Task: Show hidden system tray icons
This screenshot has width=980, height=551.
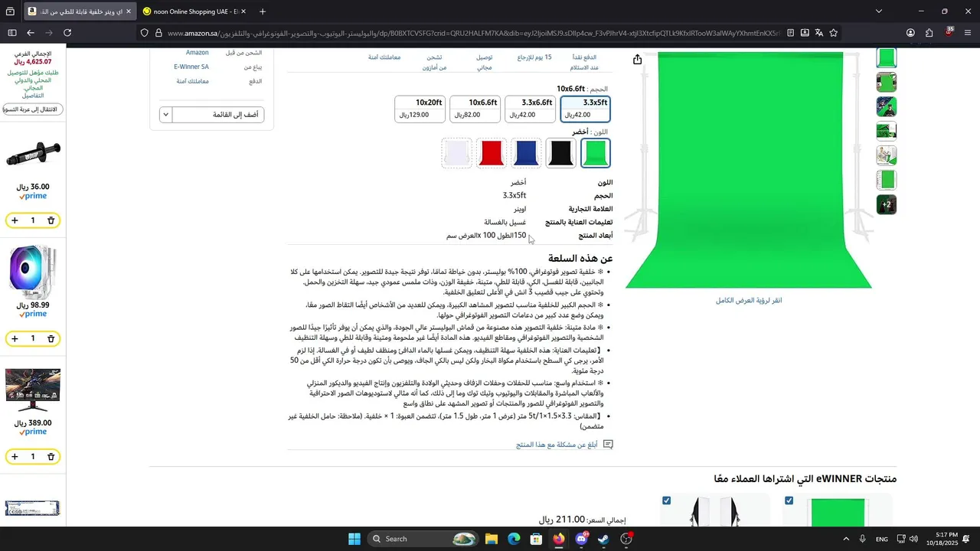Action: [x=845, y=539]
